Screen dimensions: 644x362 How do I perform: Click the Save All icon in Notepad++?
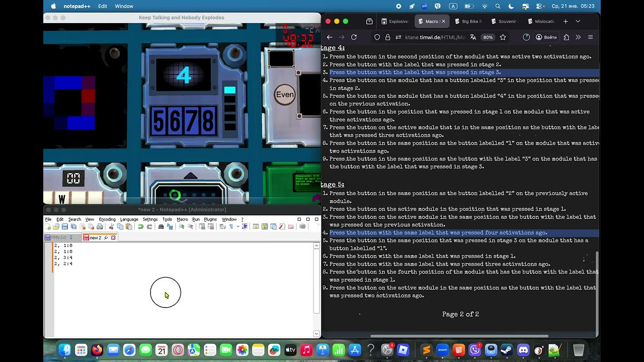(73, 227)
